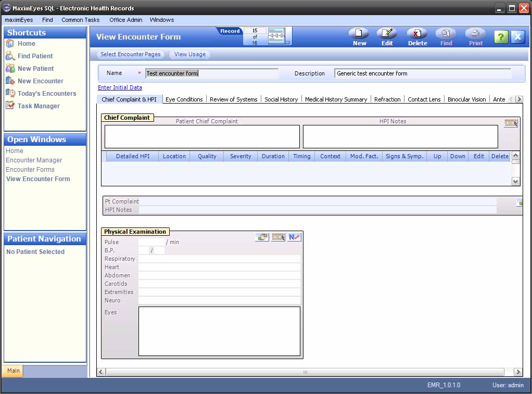Click the Severity column header
Image resolution: width=532 pixels, height=394 pixels.
pyautogui.click(x=240, y=156)
